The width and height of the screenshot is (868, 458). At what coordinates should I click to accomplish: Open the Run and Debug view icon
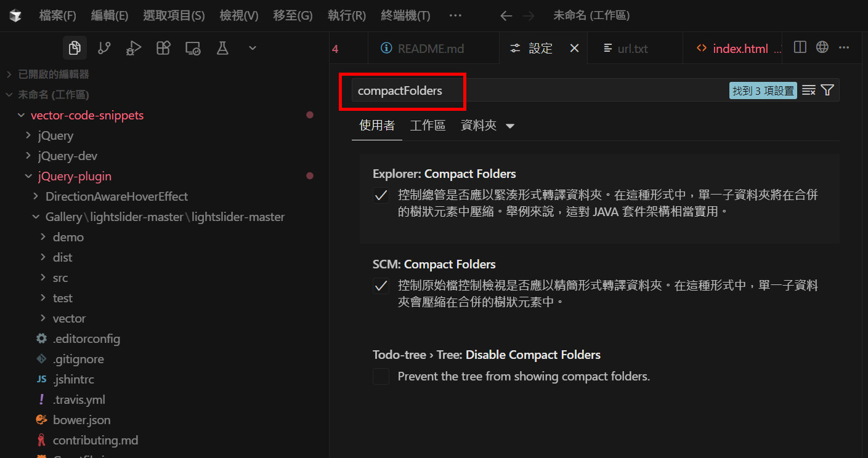click(134, 48)
